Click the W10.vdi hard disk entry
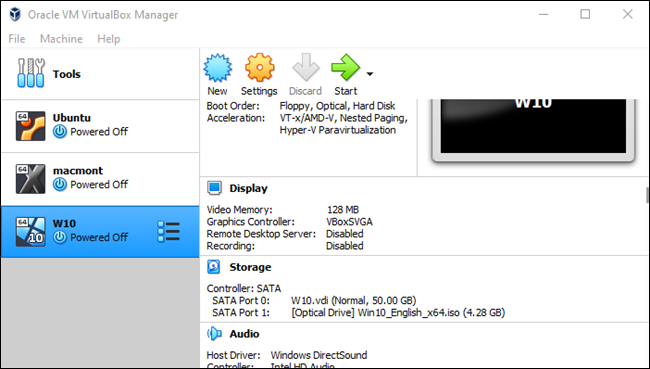Image resolution: width=650 pixels, height=369 pixels. click(354, 301)
